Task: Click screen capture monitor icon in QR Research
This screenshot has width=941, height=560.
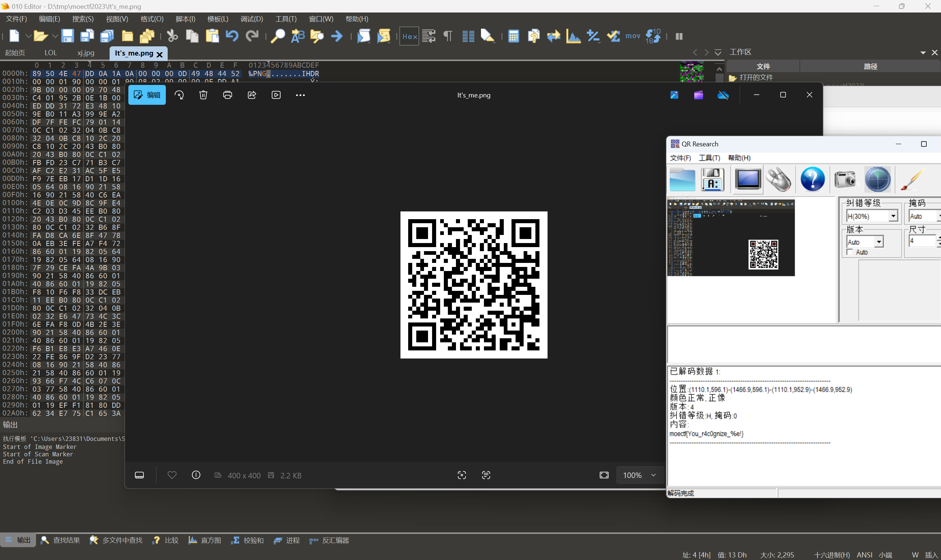Action: tap(748, 180)
